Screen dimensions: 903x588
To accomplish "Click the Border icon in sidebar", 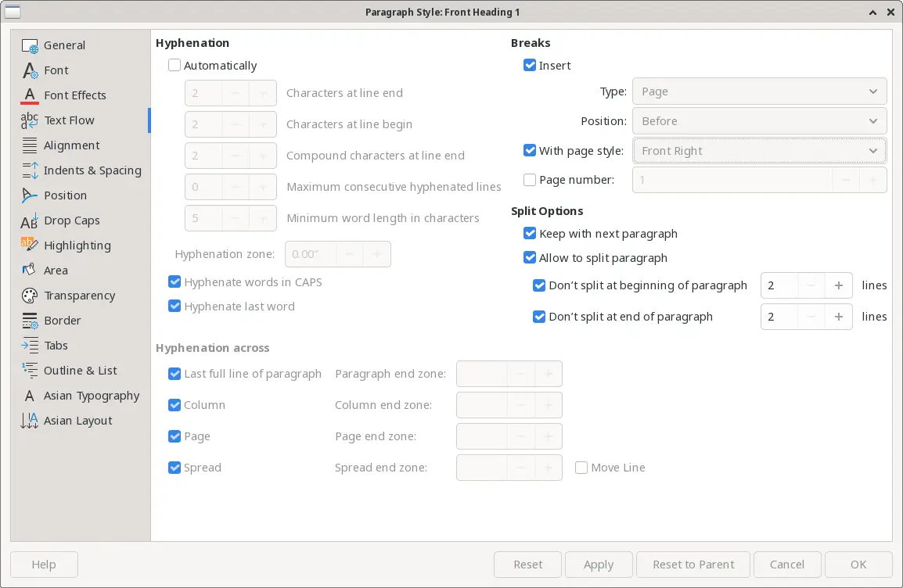I will point(30,321).
